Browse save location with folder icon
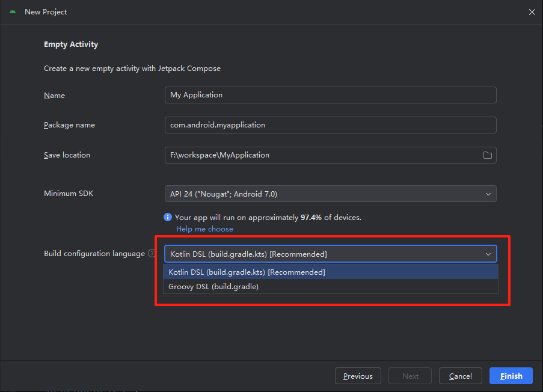Image resolution: width=543 pixels, height=392 pixels. click(487, 155)
